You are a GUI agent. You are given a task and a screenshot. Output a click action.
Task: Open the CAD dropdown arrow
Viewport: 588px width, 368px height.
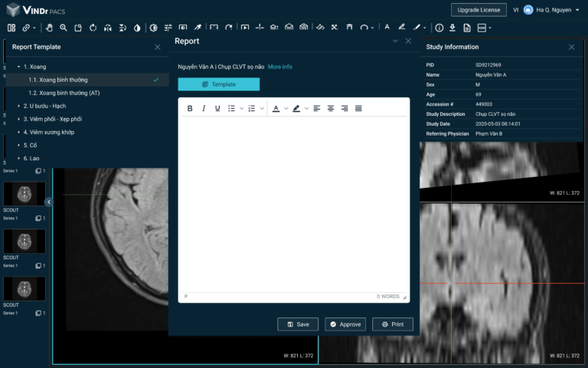tap(490, 28)
